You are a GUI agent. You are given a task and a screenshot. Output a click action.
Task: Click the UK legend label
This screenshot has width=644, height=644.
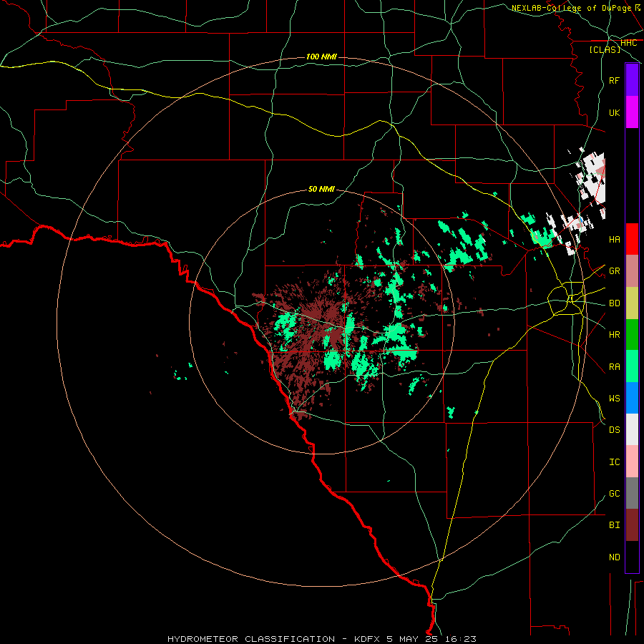(615, 112)
